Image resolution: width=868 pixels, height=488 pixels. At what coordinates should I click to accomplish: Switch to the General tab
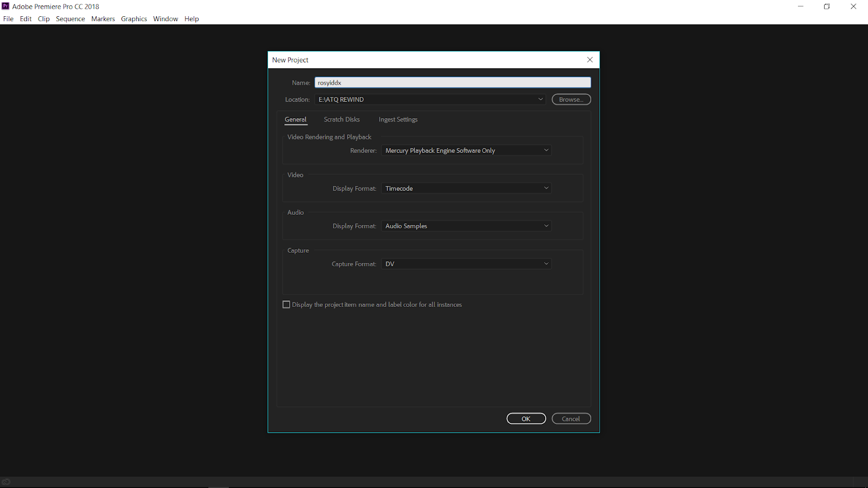[296, 119]
